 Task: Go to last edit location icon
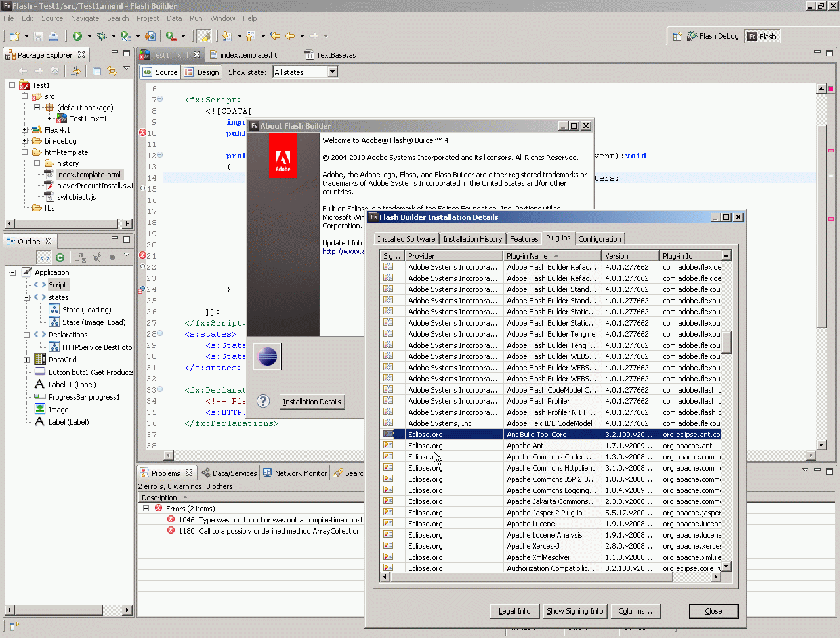(x=275, y=36)
